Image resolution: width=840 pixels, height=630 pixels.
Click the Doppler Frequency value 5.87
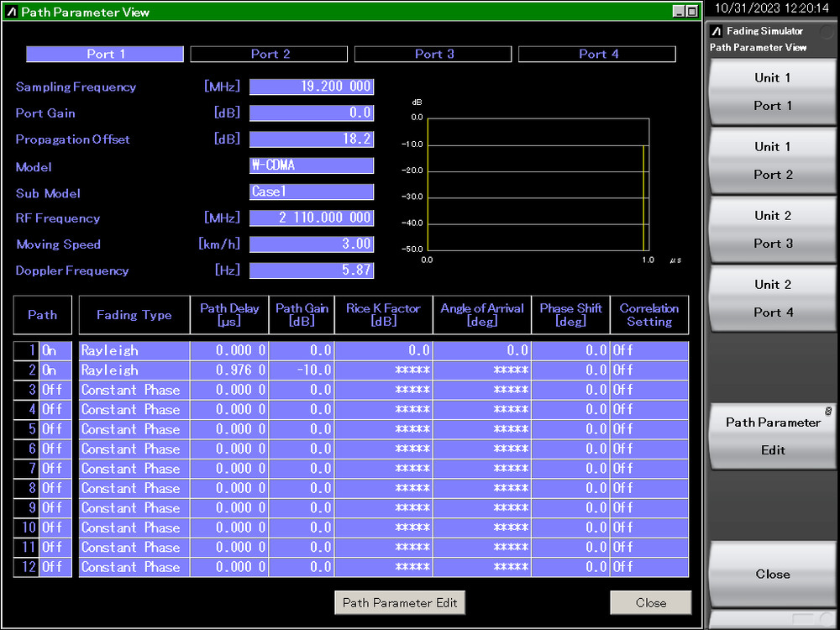[312, 270]
